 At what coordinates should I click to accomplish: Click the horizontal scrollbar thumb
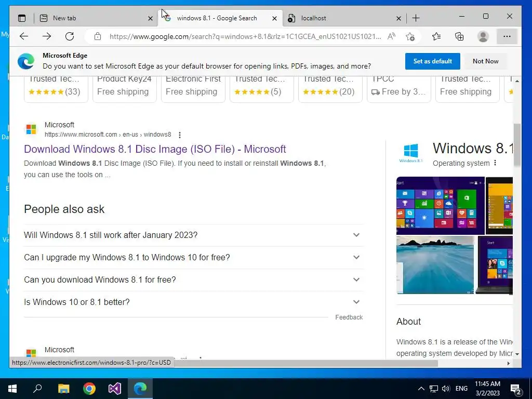(305, 363)
